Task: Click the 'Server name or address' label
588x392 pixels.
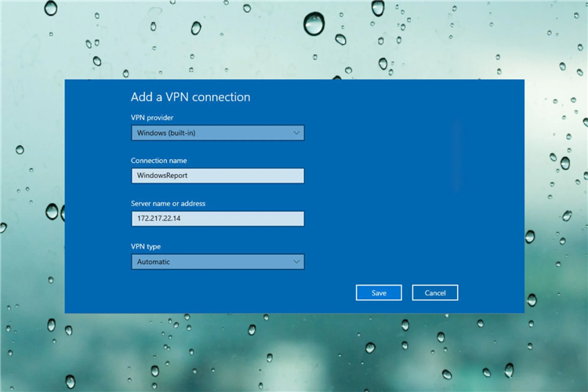Action: (168, 203)
